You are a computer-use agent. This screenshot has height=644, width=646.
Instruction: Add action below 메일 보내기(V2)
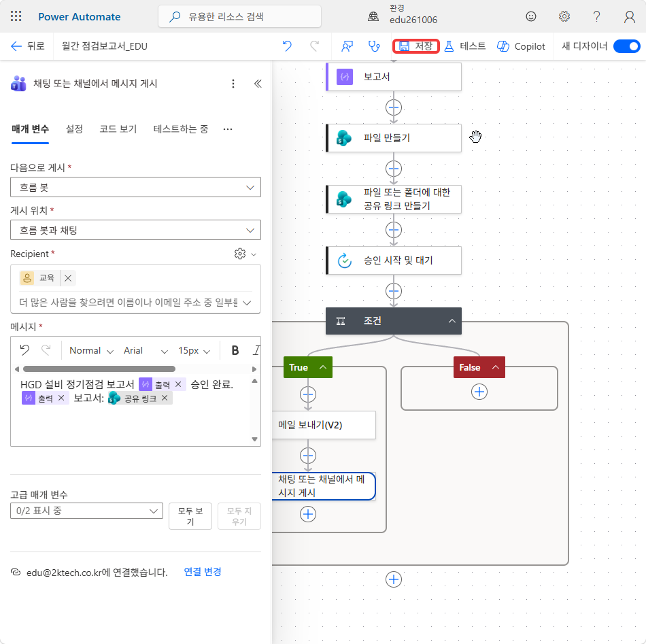click(308, 456)
